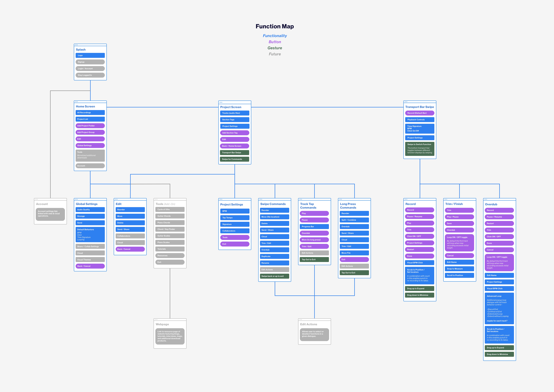
Task: Select Stay Logged In in Splash
Action: click(90, 75)
